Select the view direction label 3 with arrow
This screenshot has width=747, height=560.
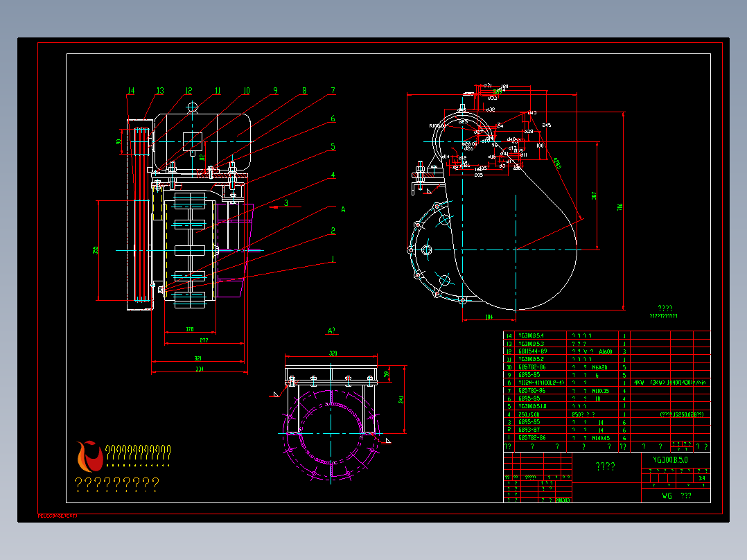pyautogui.click(x=285, y=203)
